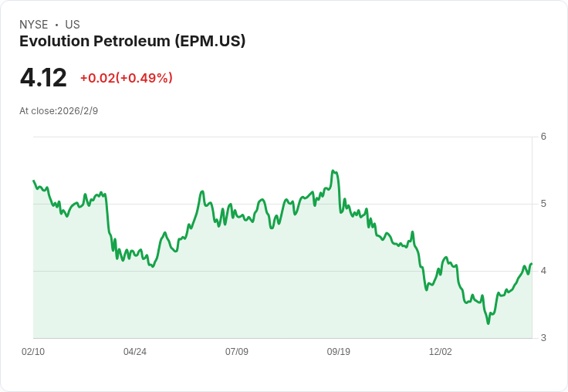568x392 pixels.
Task: Click the y-axis label 5
Action: (543, 204)
